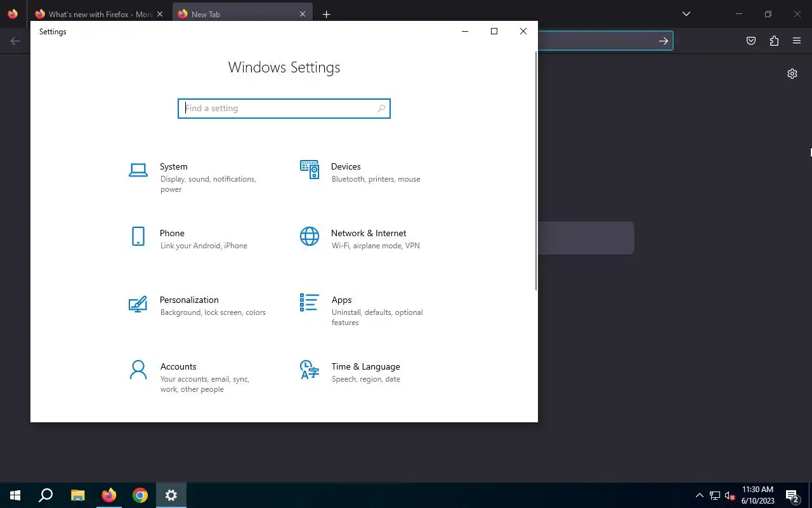Screen dimensions: 812x508
Task: Click 'Link your Android, iPhone' text
Action: 204,246
